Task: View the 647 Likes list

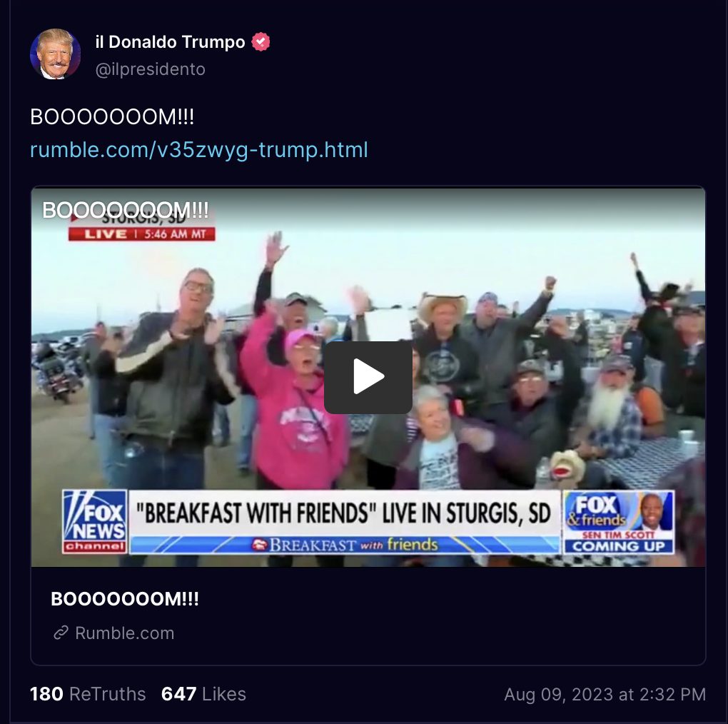Action: coord(203,694)
